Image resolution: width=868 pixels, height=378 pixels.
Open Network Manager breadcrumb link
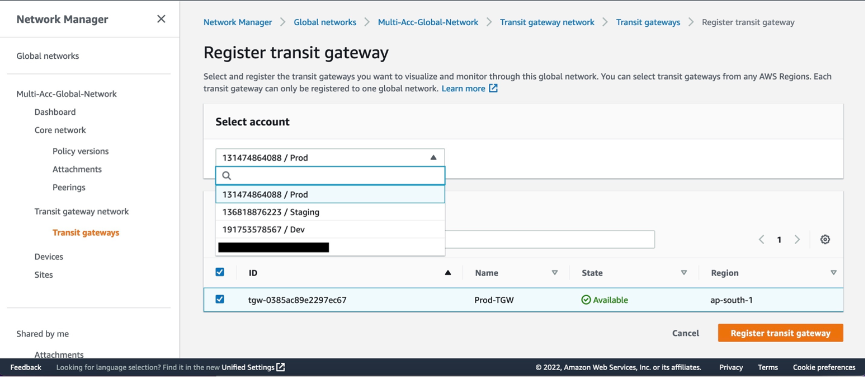tap(238, 22)
